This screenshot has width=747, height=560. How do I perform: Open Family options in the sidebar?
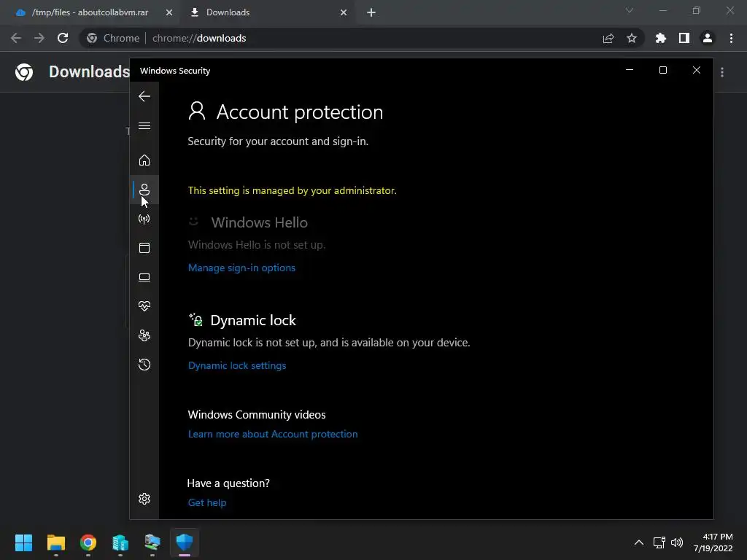[x=144, y=335]
